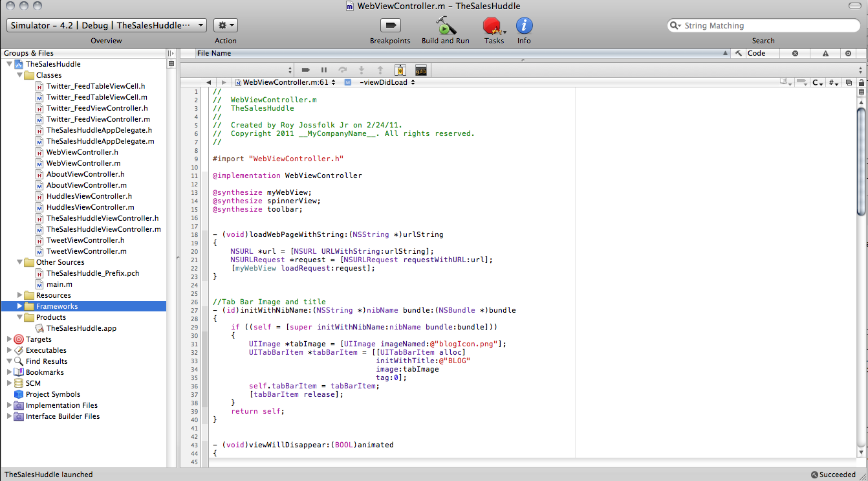Image resolution: width=868 pixels, height=481 pixels.
Task: Click the Succeeded build status indicator
Action: tap(832, 475)
